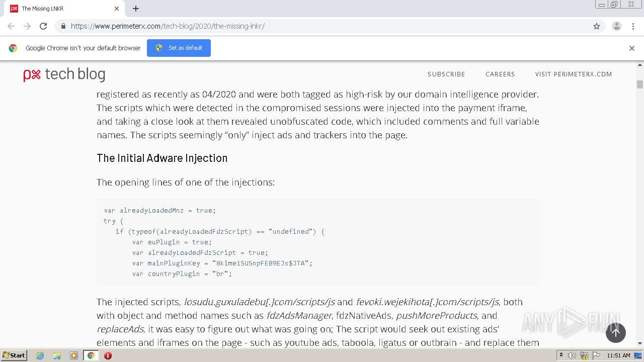644x362 pixels.
Task: Click the site padlock icon
Action: (63, 26)
